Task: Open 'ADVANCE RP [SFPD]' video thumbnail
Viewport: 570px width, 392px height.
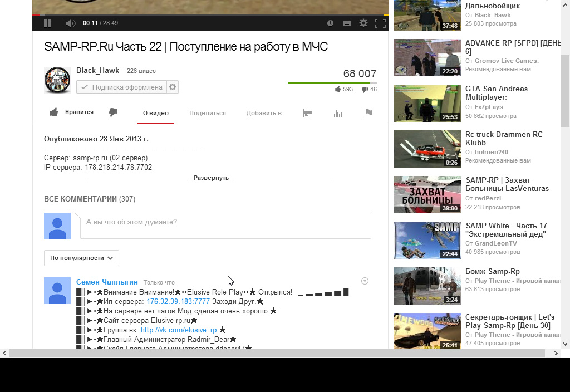Action: pyautogui.click(x=427, y=57)
